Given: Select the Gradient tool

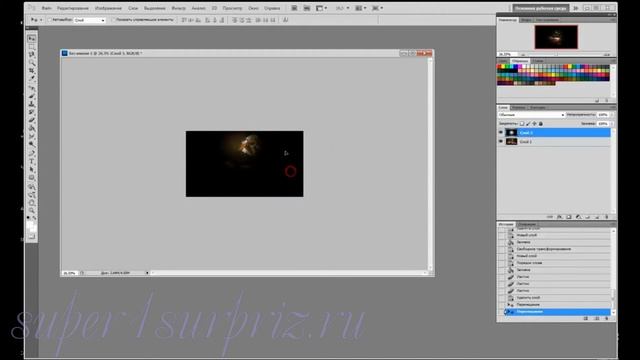Looking at the screenshot, I should 32,129.
